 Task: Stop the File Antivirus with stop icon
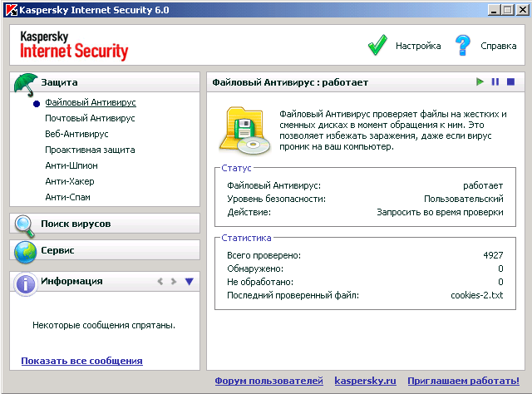510,82
